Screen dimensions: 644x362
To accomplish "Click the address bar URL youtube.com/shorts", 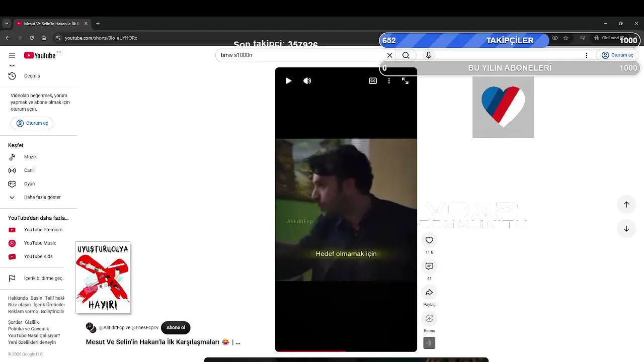I will [x=101, y=38].
